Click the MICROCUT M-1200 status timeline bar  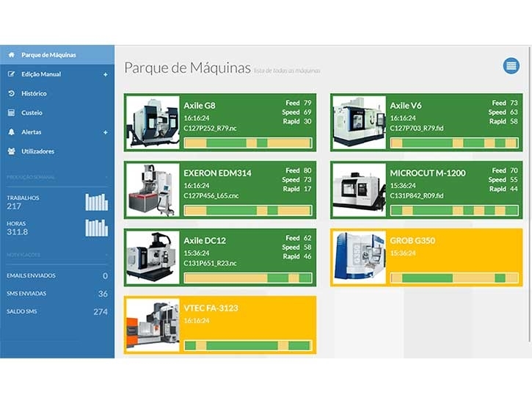(454, 210)
